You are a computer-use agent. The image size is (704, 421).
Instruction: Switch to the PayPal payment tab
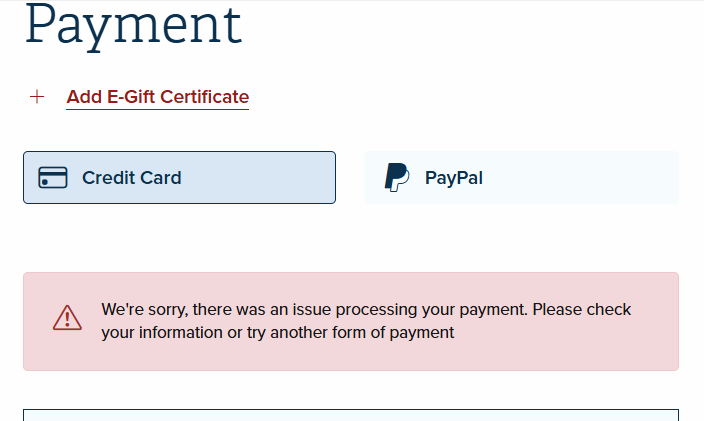pos(522,177)
